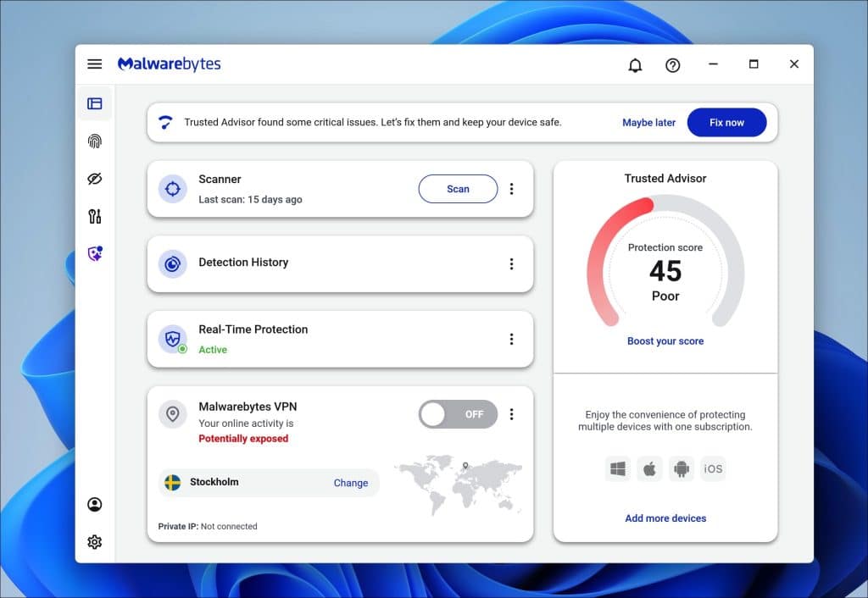
Task: Change the Stockholm VPN server location
Action: (x=350, y=483)
